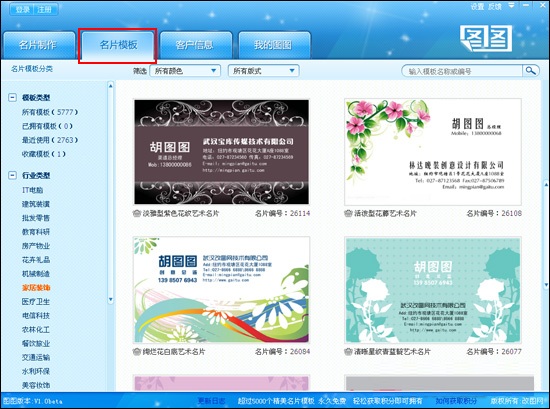550x409 pixels.
Task: Click the 淡雅型紫色花纹艺术名片 title
Action: tap(181, 213)
